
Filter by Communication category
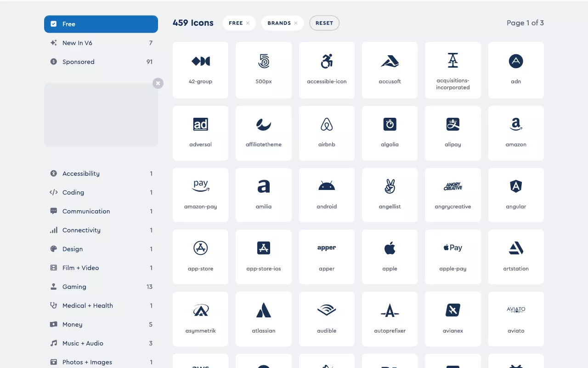(x=101, y=211)
